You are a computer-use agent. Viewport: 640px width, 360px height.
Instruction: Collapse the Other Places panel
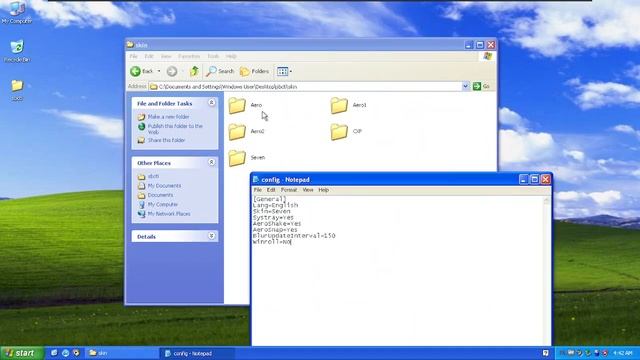tap(211, 162)
